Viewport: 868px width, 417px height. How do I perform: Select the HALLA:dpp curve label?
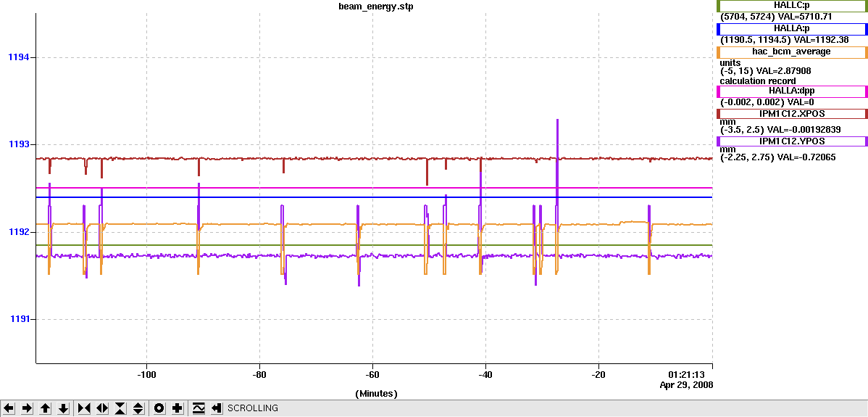click(x=792, y=91)
